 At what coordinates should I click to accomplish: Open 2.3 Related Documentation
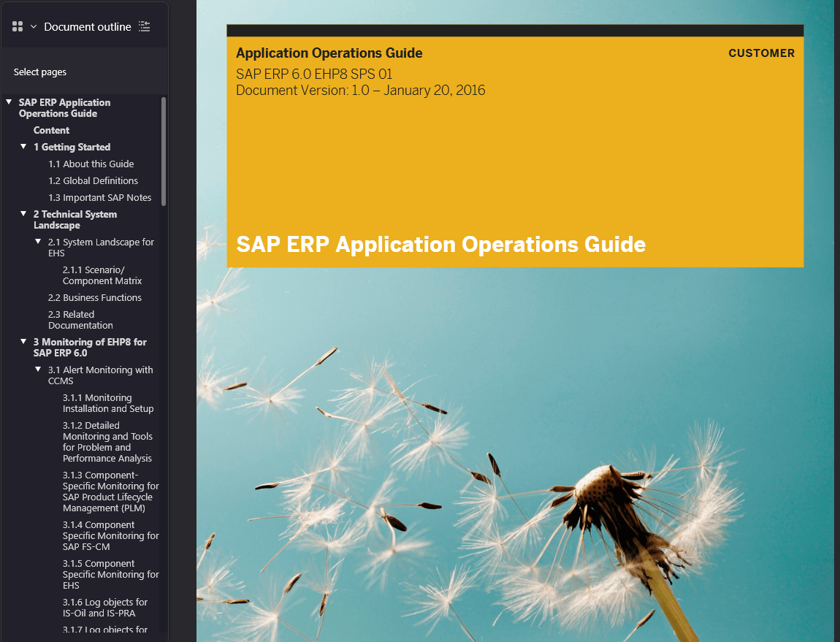[x=80, y=320]
